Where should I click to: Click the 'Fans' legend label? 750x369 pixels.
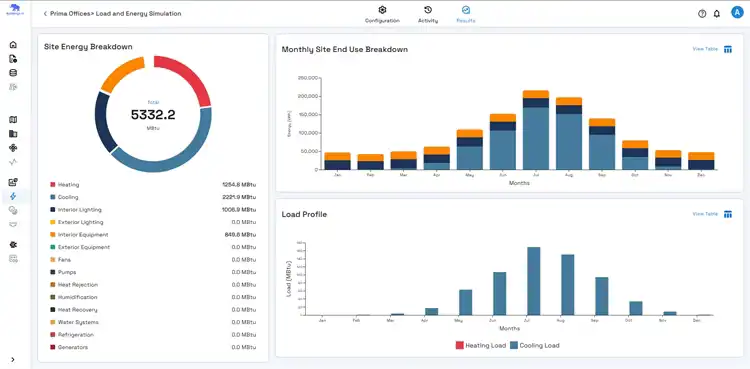point(64,259)
